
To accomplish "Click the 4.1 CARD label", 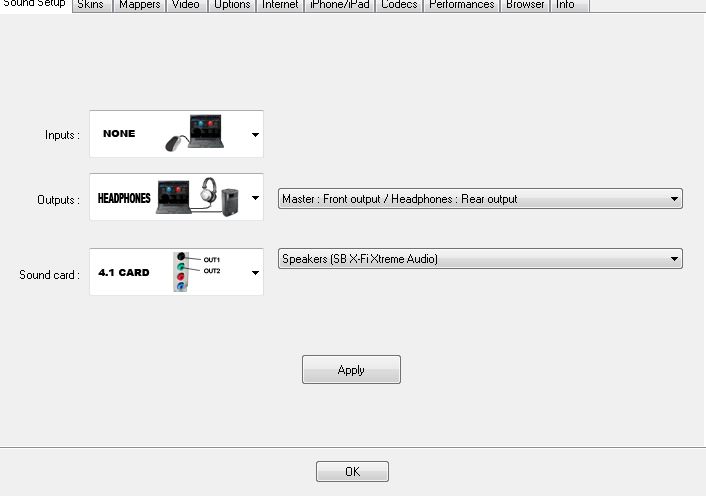I will [124, 272].
